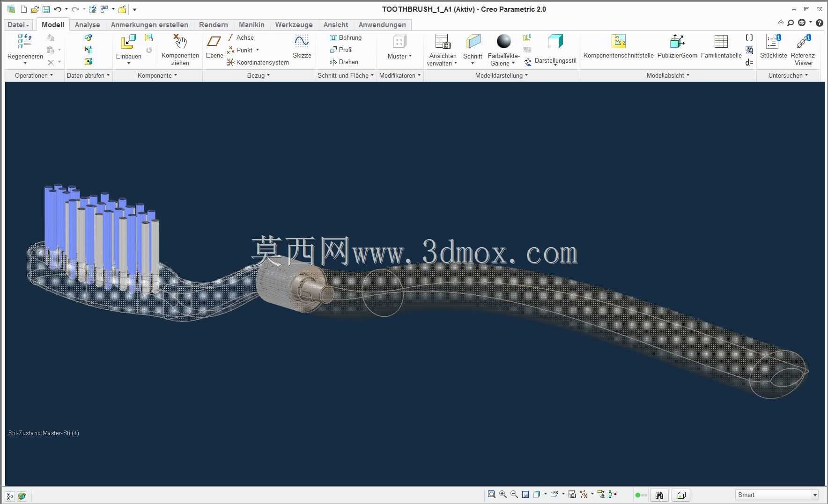This screenshot has height=504, width=828.
Task: Zoom out using status bar magnifier minus
Action: [514, 494]
